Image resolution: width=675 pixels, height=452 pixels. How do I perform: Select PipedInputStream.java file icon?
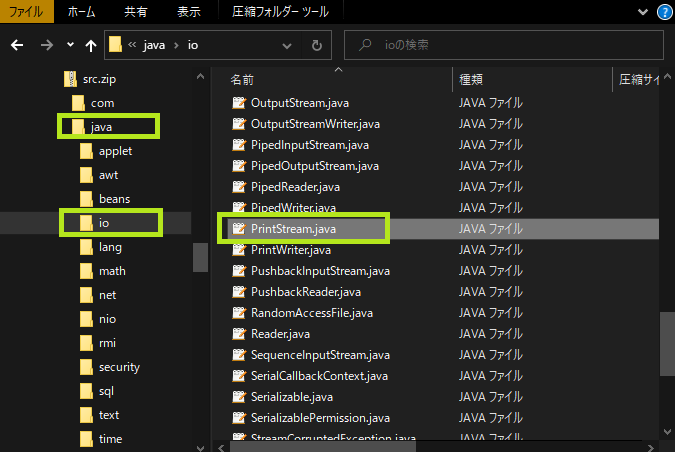pos(239,145)
